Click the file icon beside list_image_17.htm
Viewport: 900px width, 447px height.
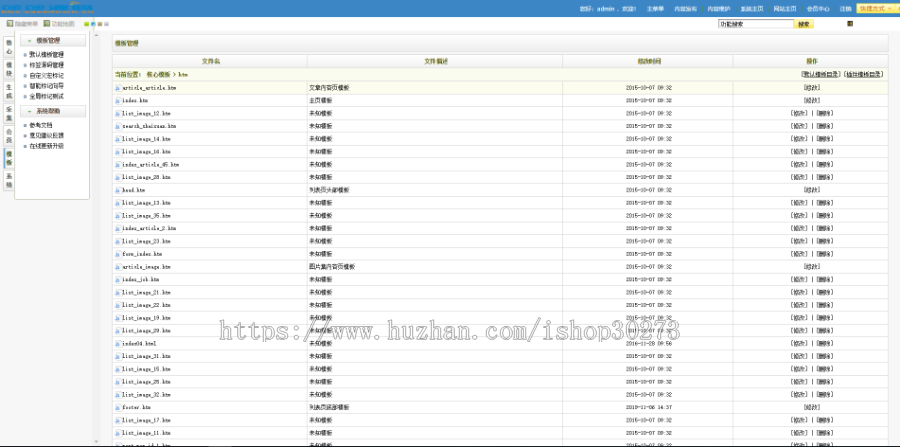pos(118,420)
